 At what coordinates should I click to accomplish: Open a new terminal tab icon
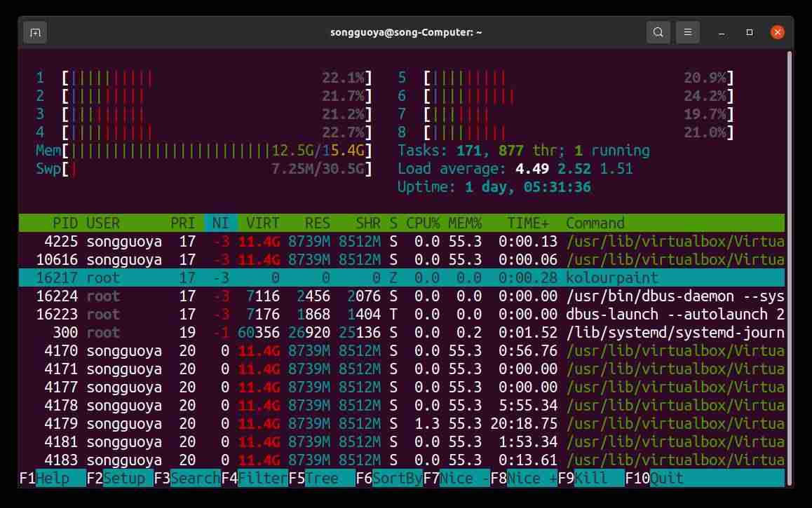pos(35,33)
